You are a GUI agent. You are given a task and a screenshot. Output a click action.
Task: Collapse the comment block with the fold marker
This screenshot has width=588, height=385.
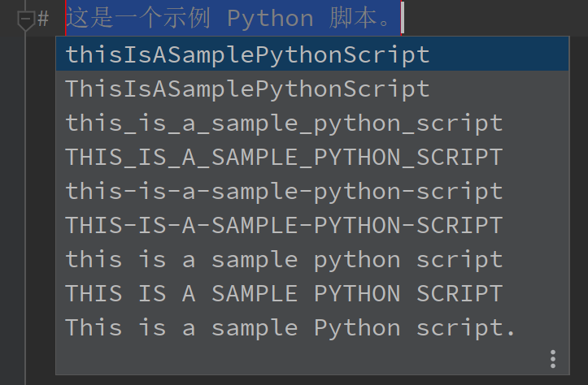[26, 19]
